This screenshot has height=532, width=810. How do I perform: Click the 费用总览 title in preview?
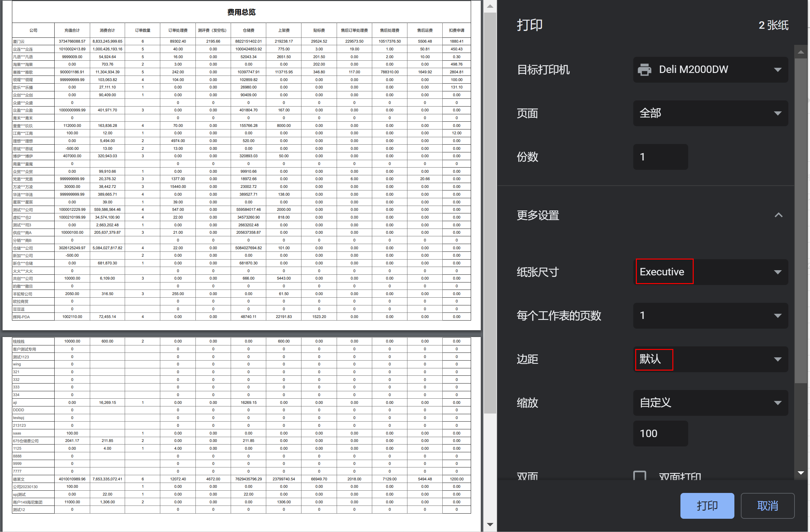point(241,12)
